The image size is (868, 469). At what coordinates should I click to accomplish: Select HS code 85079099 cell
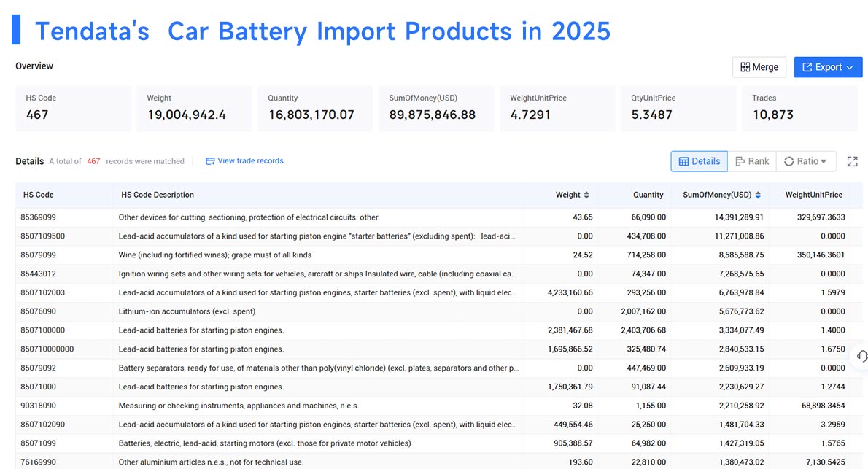(38, 255)
